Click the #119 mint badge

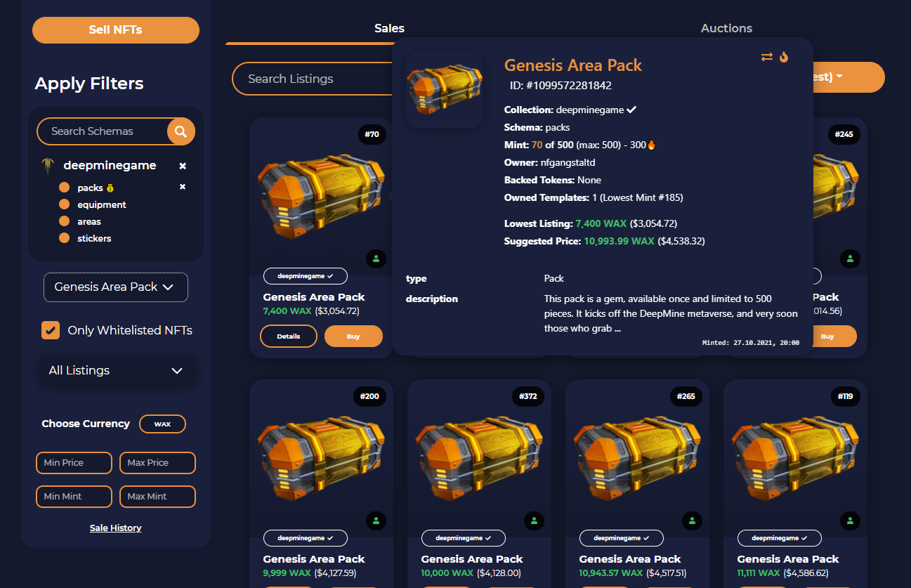(x=846, y=396)
